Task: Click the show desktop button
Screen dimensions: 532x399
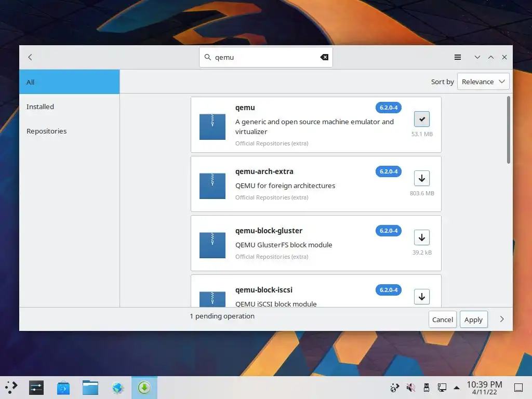Action: [518, 388]
